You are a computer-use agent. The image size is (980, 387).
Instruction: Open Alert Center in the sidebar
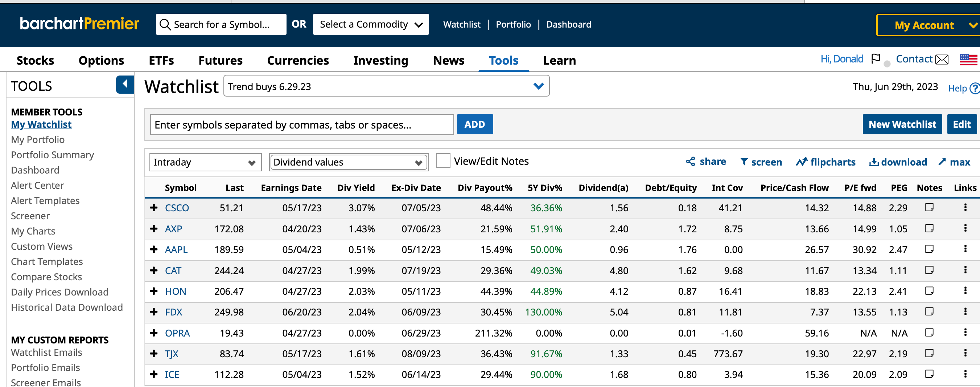(x=37, y=186)
